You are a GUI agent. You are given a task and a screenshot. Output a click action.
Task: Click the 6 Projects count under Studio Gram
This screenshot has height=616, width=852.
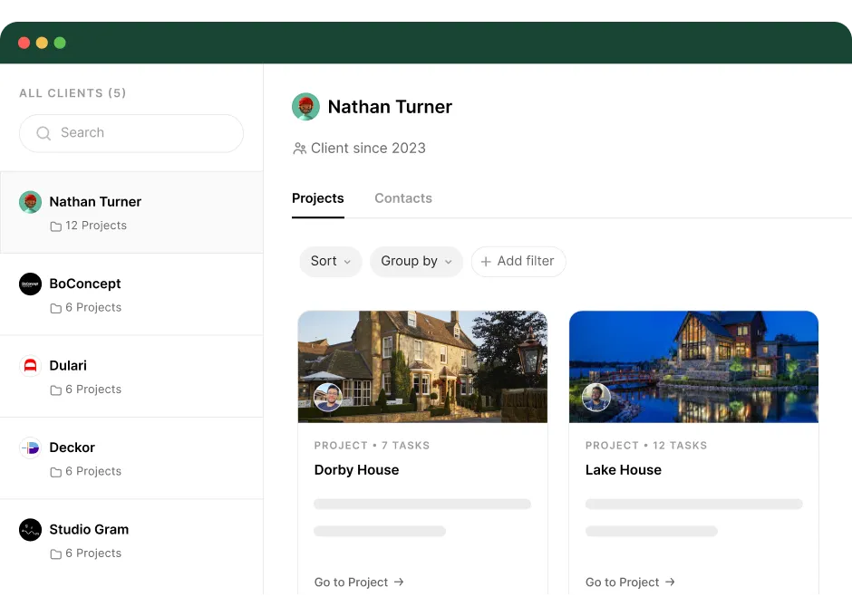[93, 553]
